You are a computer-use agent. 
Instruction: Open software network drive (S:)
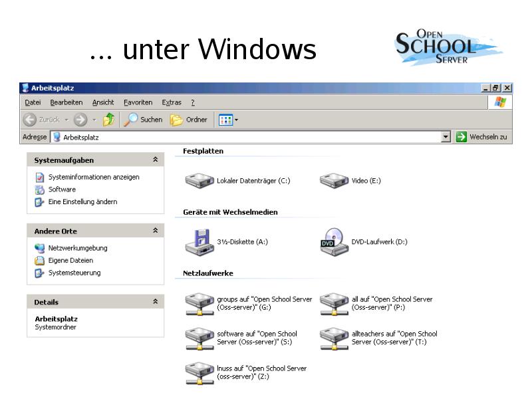pos(199,338)
